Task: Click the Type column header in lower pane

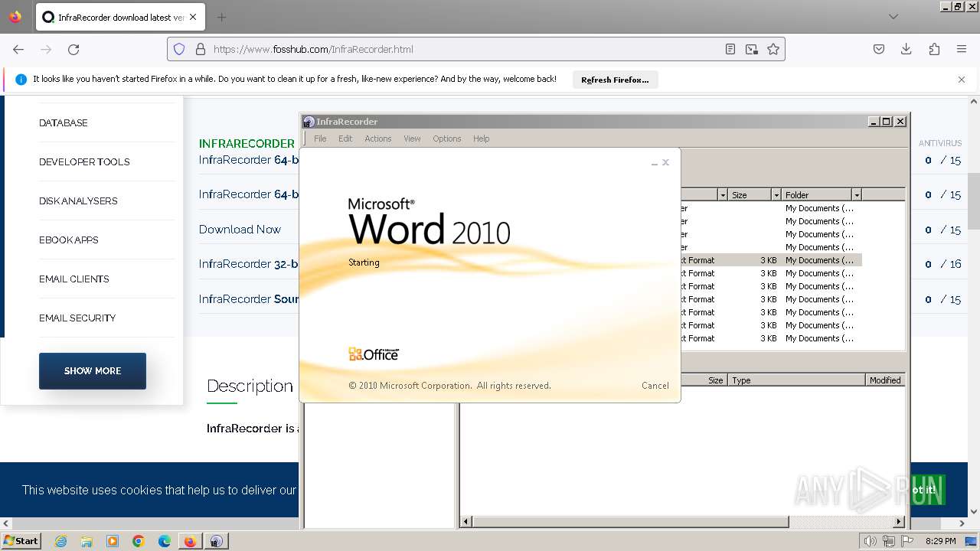Action: tap(796, 380)
